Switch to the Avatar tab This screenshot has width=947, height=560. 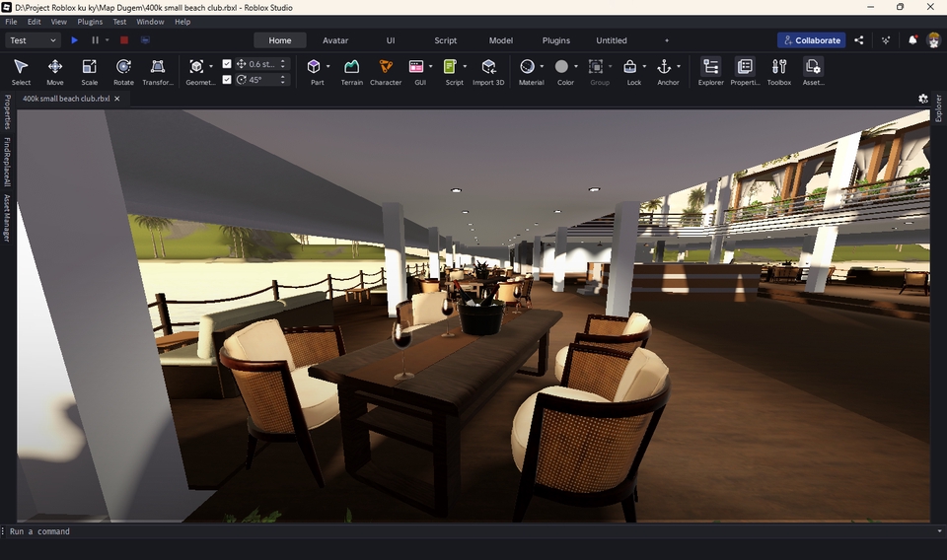pos(335,40)
